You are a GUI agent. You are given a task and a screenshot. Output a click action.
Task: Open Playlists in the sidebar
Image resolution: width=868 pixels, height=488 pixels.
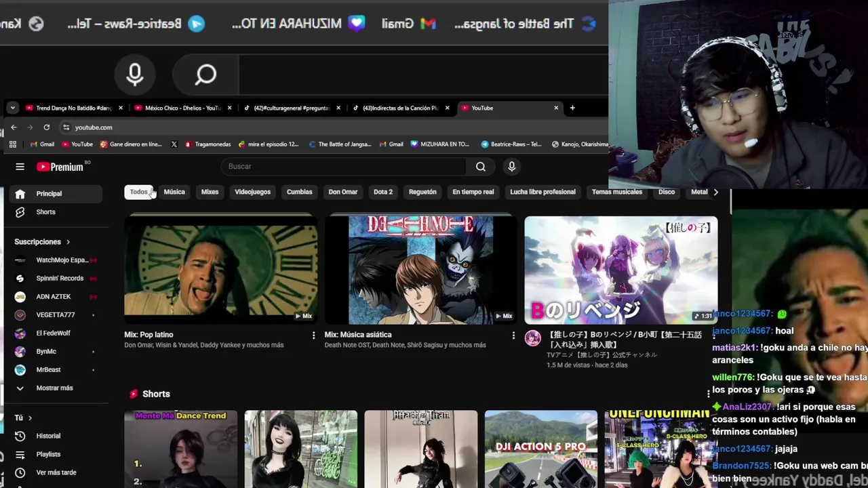[56, 454]
